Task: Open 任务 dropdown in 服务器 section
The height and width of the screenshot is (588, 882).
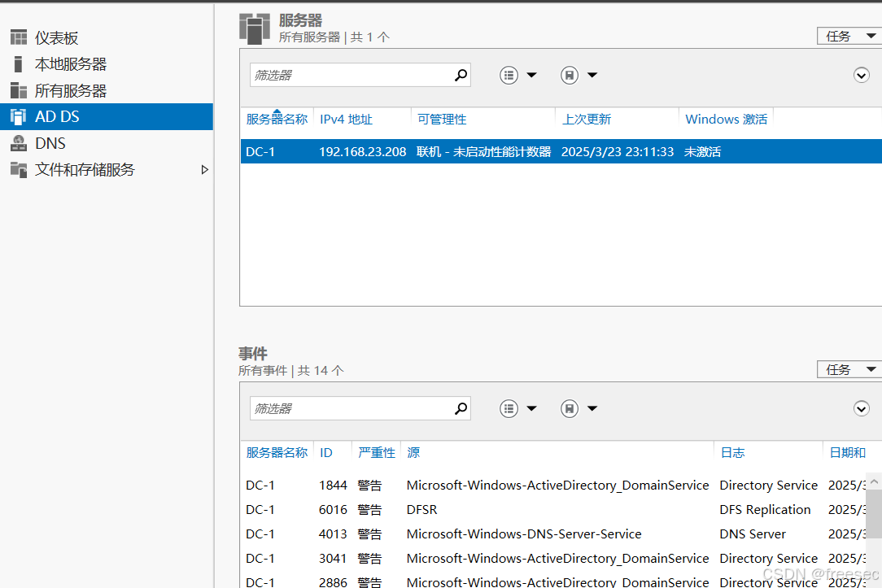Action: point(849,36)
